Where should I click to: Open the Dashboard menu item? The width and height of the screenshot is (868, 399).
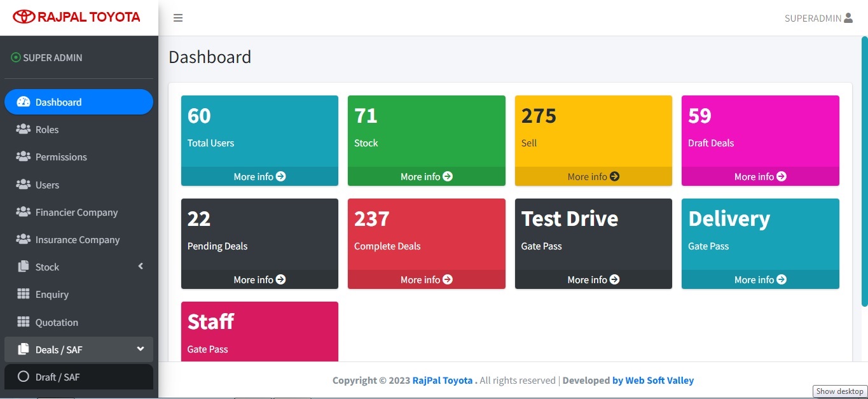pos(79,102)
